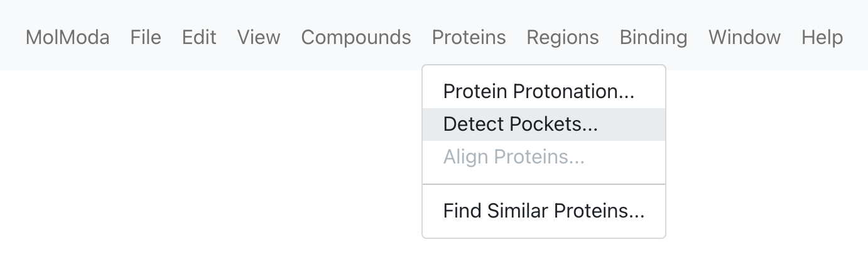The height and width of the screenshot is (254, 868).
Task: Search for similar proteins via the menu entry
Action: 544,211
